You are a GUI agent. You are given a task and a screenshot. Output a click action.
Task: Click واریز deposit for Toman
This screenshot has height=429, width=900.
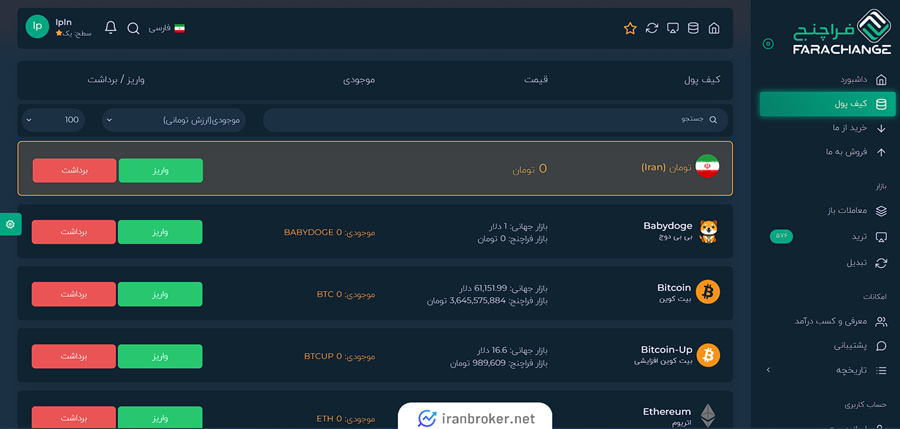(x=161, y=171)
